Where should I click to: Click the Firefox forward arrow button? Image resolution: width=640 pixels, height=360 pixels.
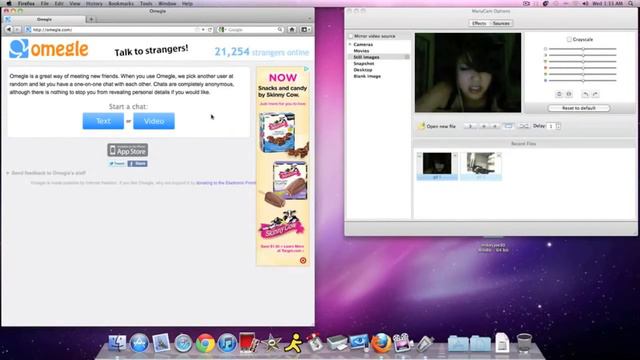17,29
